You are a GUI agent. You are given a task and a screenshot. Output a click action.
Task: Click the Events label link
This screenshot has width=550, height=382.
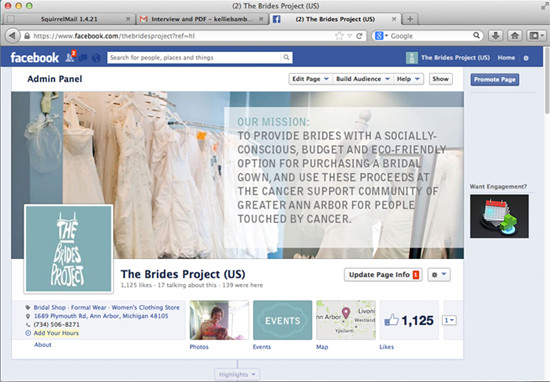(x=262, y=347)
